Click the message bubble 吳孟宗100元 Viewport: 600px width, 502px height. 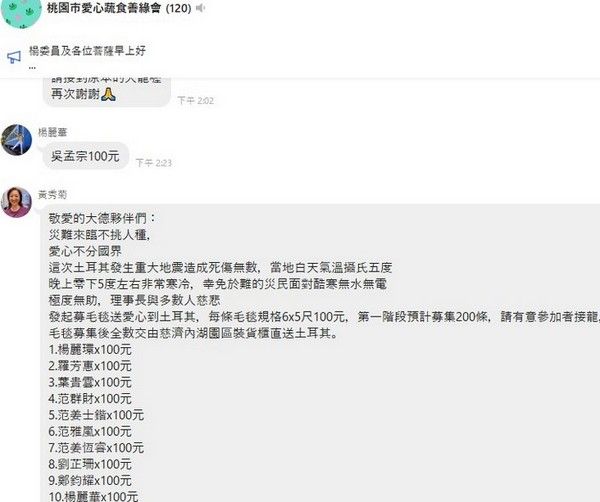point(86,156)
